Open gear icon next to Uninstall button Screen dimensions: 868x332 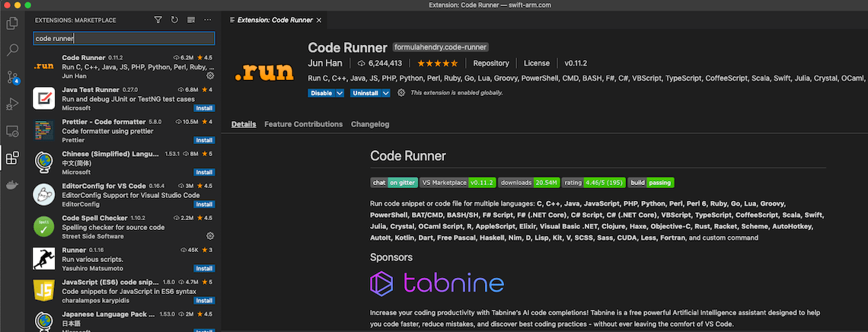click(401, 93)
